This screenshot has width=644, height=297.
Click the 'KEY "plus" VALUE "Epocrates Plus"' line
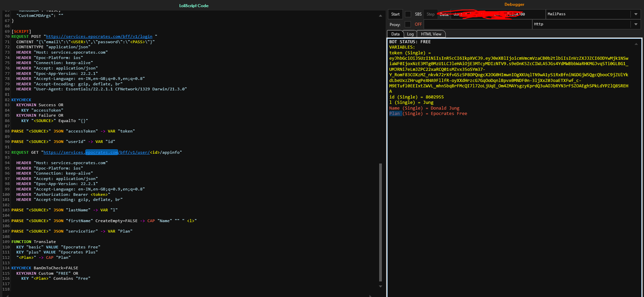click(58, 252)
